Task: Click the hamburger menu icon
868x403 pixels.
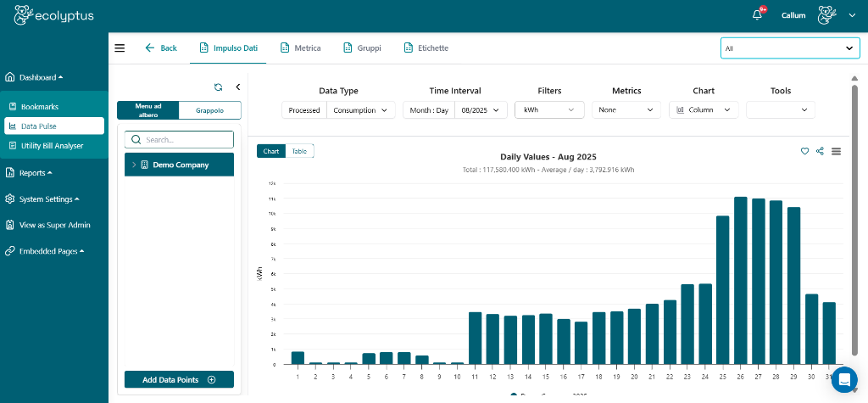Action: coord(120,48)
